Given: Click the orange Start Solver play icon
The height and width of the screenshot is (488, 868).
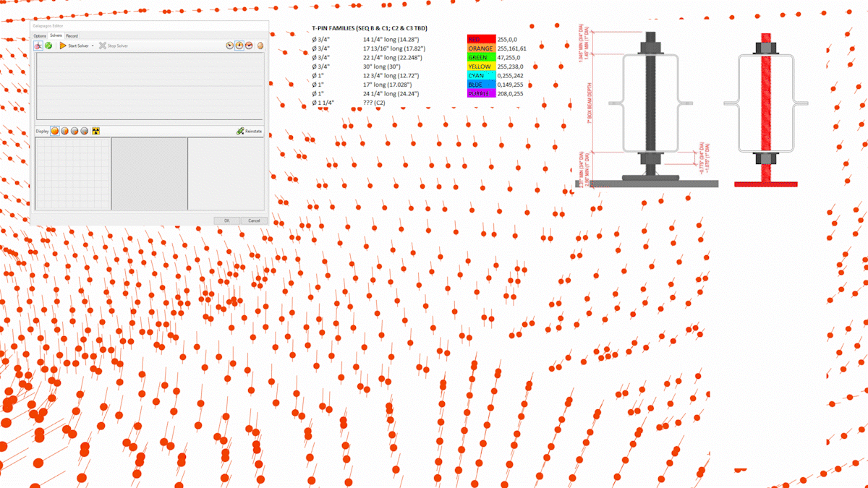Looking at the screenshot, I should coord(63,46).
